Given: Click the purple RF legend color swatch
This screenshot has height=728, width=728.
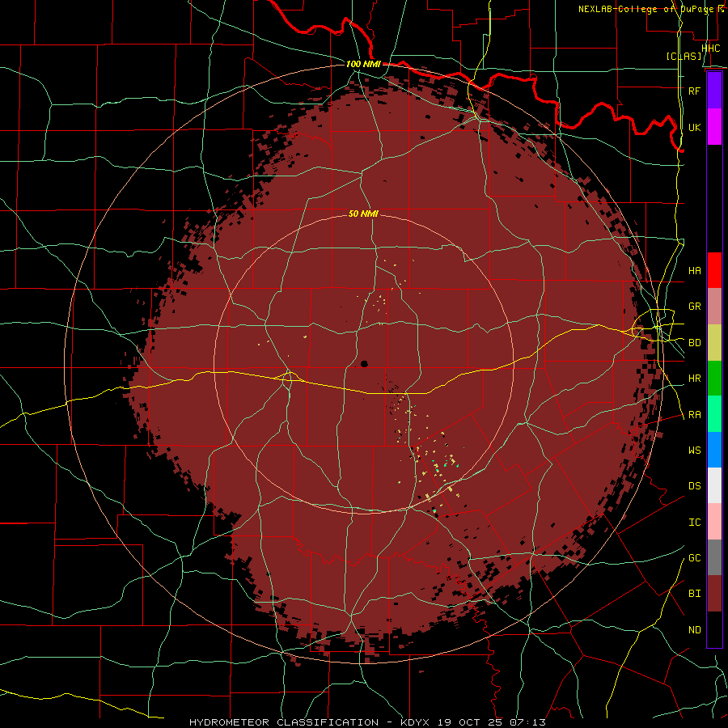Looking at the screenshot, I should point(714,91).
